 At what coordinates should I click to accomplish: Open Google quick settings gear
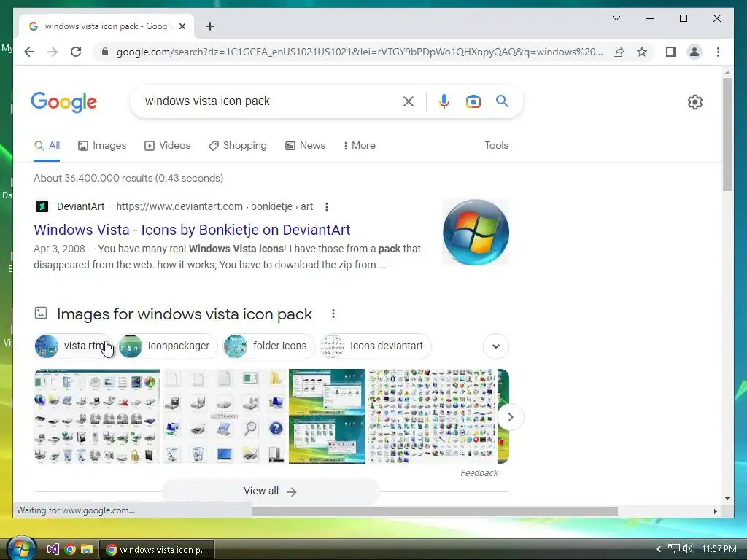point(694,102)
